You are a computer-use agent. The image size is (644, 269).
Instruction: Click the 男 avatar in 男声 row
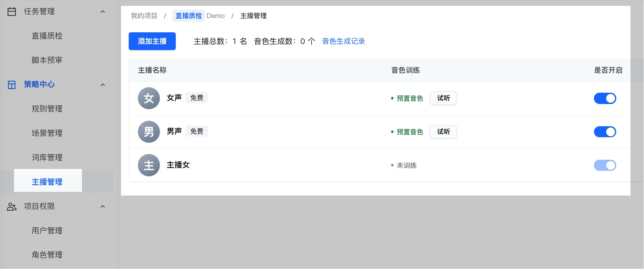tap(149, 132)
